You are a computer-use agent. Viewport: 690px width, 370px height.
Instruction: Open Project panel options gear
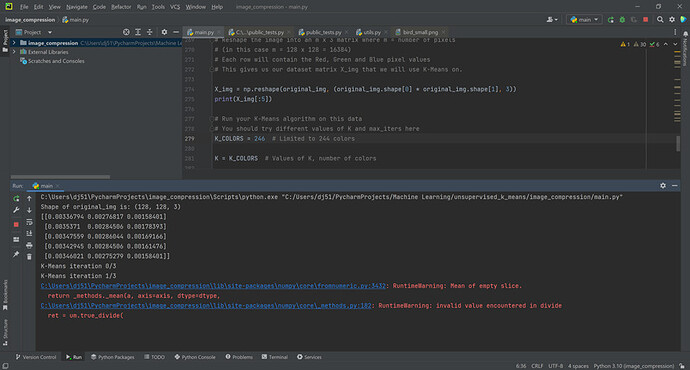tap(164, 32)
